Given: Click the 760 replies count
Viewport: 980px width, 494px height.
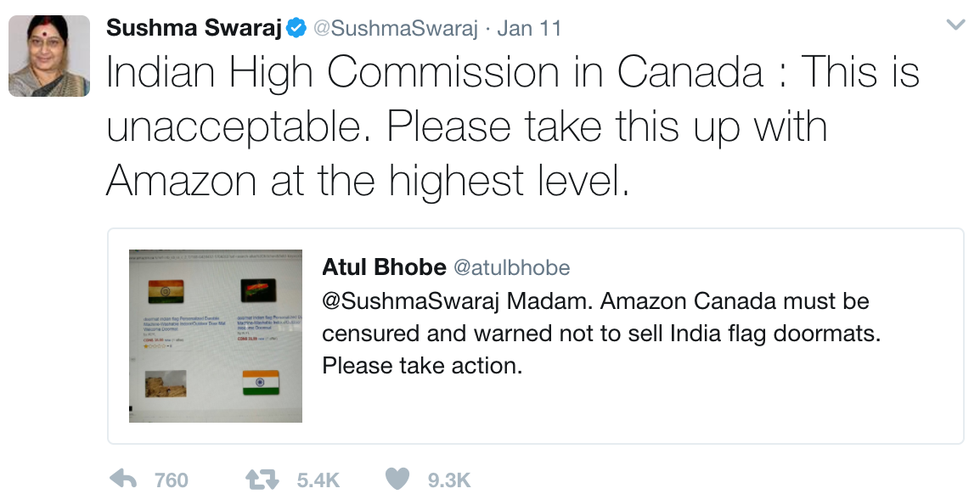Looking at the screenshot, I should coord(172,480).
